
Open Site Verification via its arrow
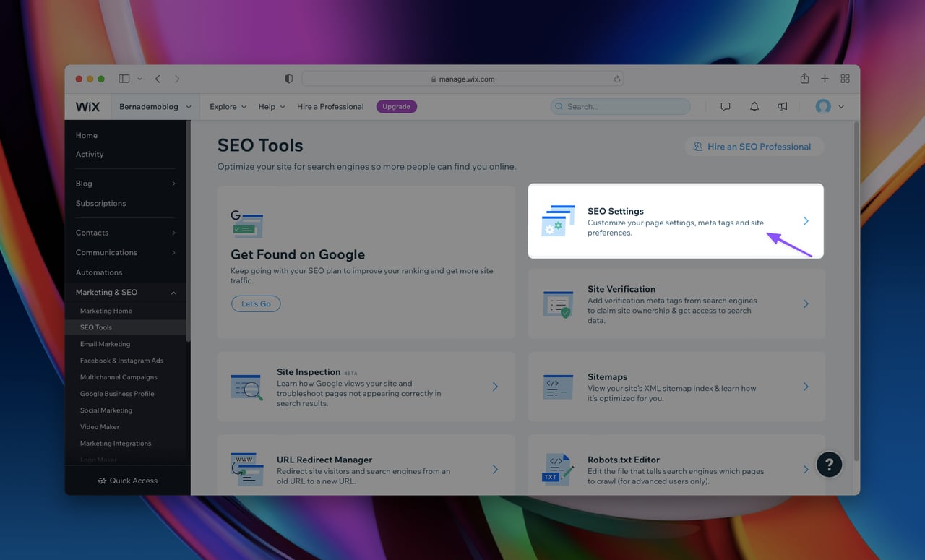click(x=806, y=304)
